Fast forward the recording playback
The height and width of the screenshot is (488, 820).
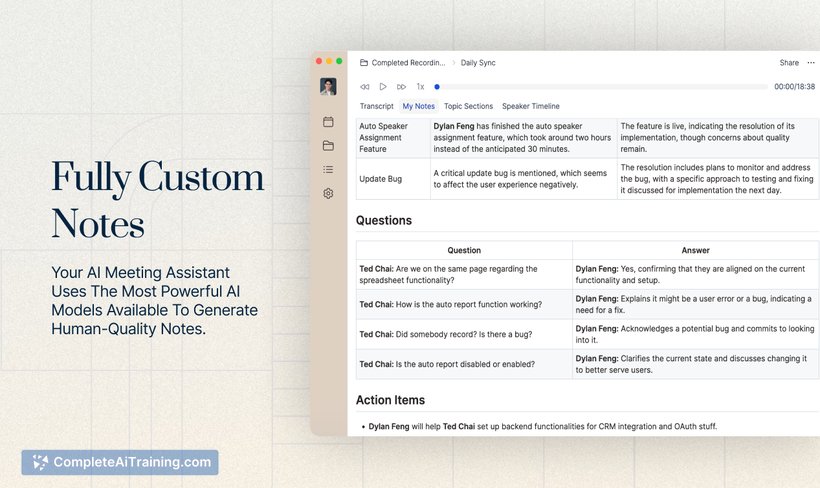coord(401,87)
